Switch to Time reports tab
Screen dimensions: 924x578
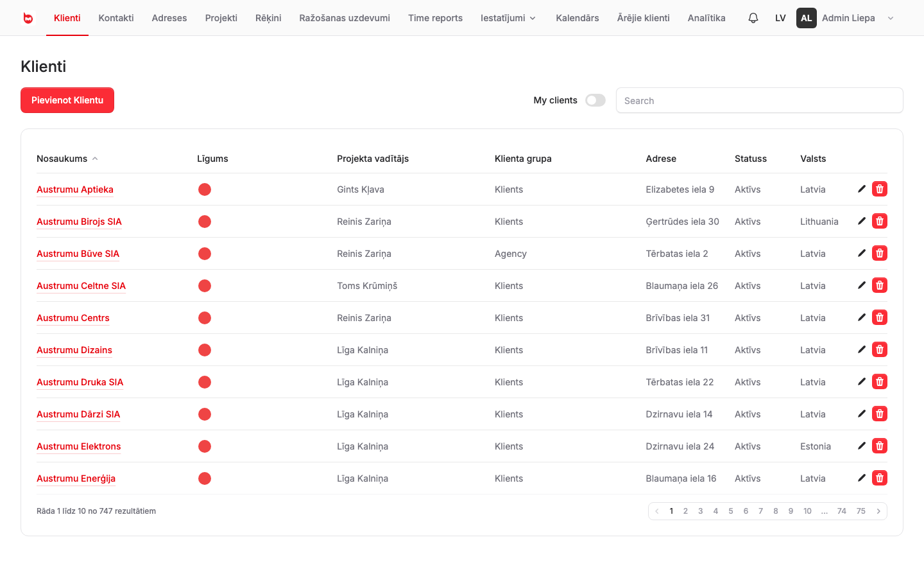pos(435,18)
